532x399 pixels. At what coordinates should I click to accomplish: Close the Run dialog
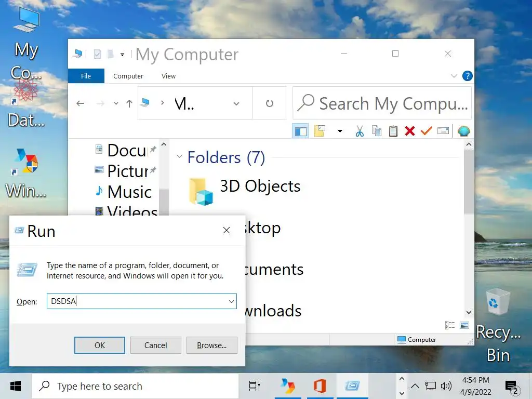tap(227, 230)
